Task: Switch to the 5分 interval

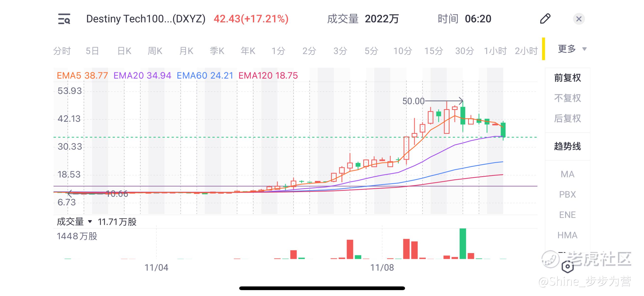Action: [x=372, y=51]
